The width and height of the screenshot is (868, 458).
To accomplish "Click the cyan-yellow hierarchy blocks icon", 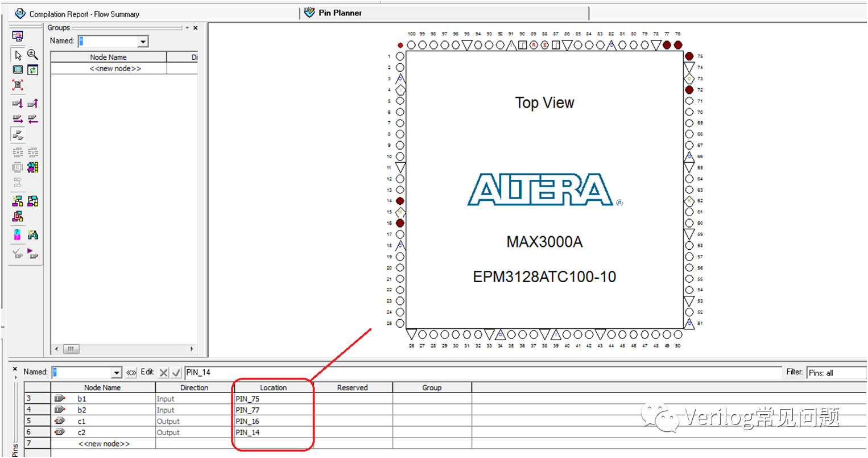I will click(x=33, y=201).
